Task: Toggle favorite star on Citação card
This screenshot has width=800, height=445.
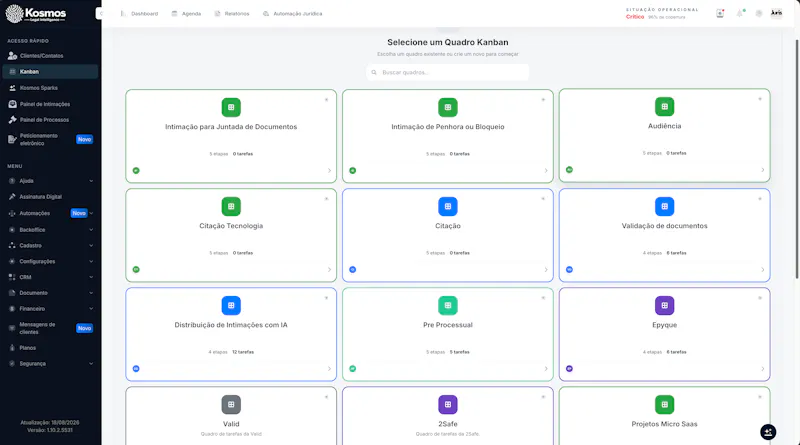Action: pos(543,199)
